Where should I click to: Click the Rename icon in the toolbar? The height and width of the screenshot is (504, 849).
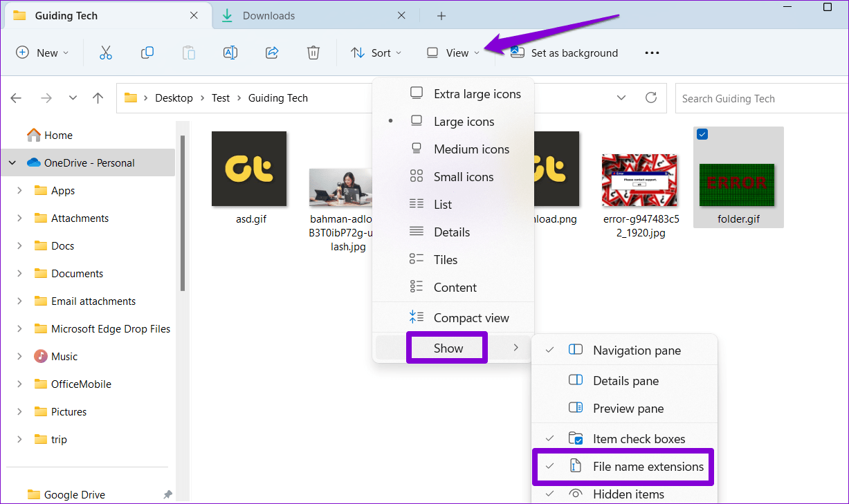coord(230,52)
